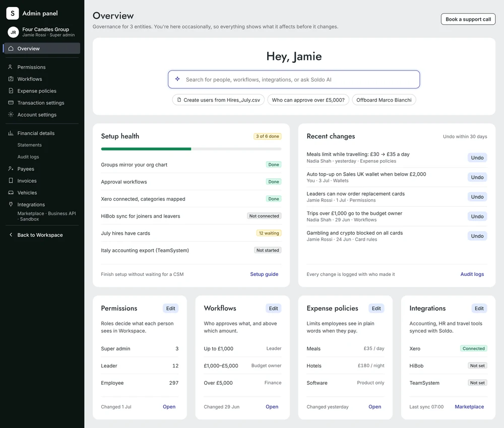504x428 pixels.
Task: Open Marketplace link in Integrations card
Action: pos(469,406)
